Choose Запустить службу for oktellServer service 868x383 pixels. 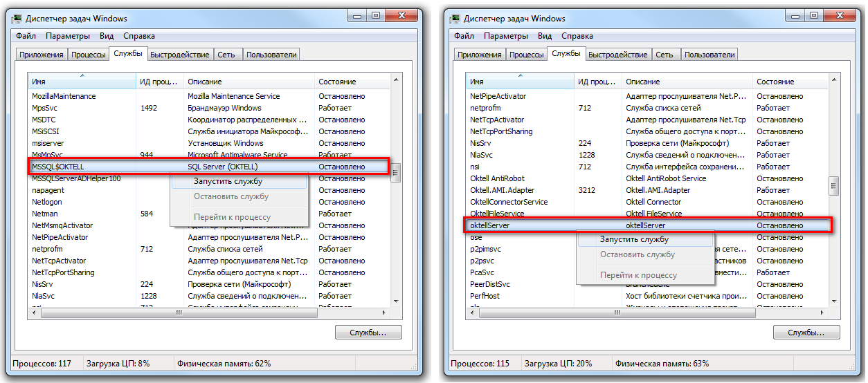(x=634, y=239)
